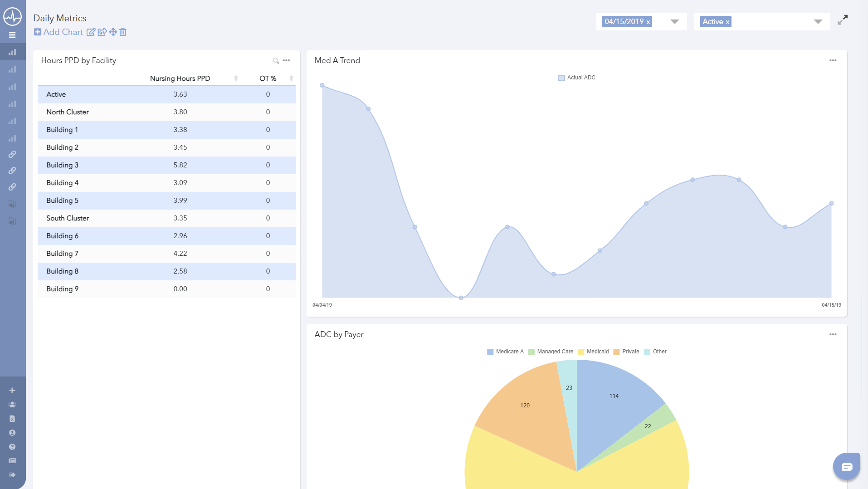Image resolution: width=868 pixels, height=489 pixels.
Task: Click the plus icon before Add Chart
Action: (x=38, y=32)
